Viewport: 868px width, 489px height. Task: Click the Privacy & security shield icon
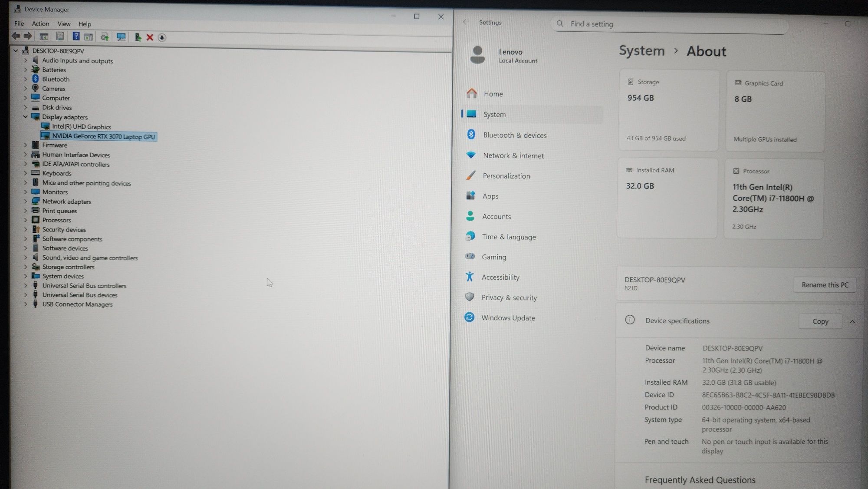point(469,297)
